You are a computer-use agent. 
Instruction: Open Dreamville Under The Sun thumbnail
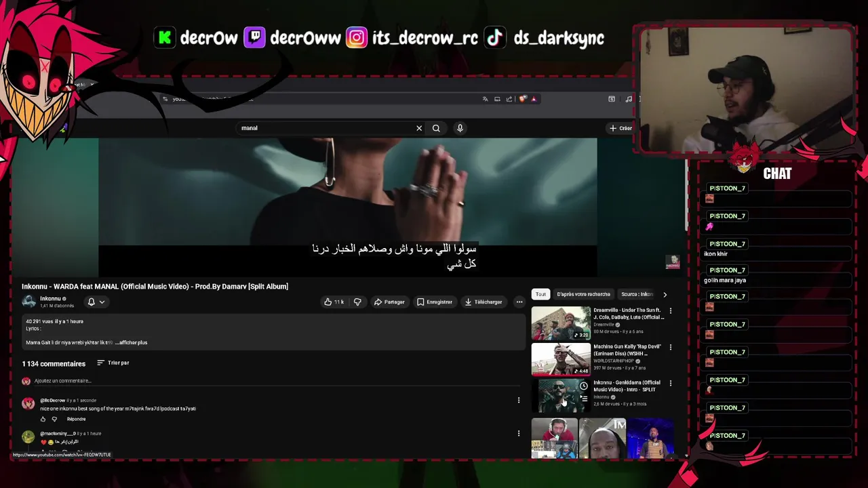[x=561, y=323]
